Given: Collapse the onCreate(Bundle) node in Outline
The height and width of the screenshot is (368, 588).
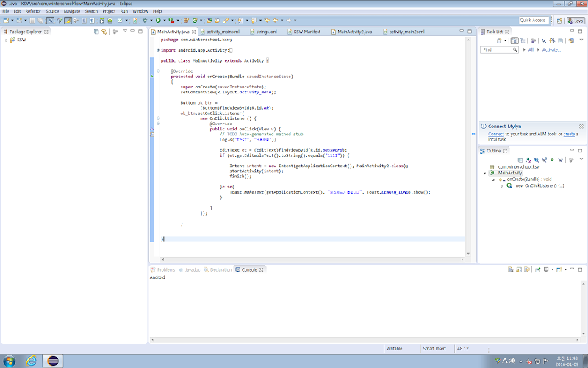Looking at the screenshot, I should click(493, 180).
